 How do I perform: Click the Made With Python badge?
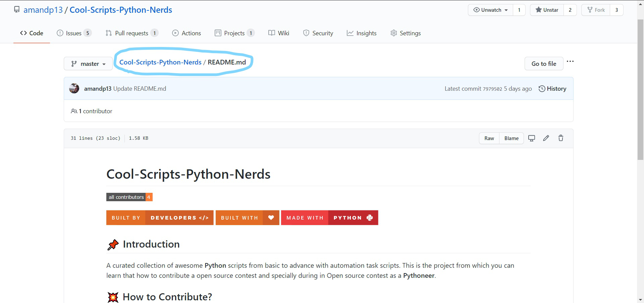pos(329,218)
